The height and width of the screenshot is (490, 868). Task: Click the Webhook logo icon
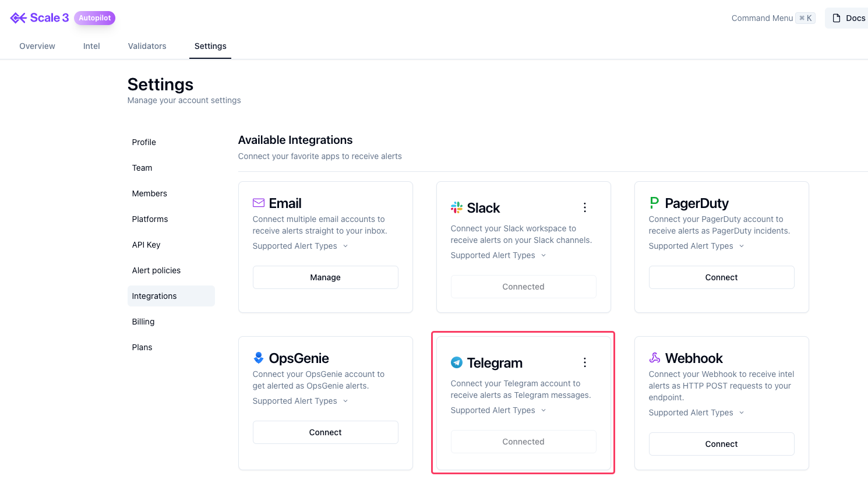click(655, 358)
